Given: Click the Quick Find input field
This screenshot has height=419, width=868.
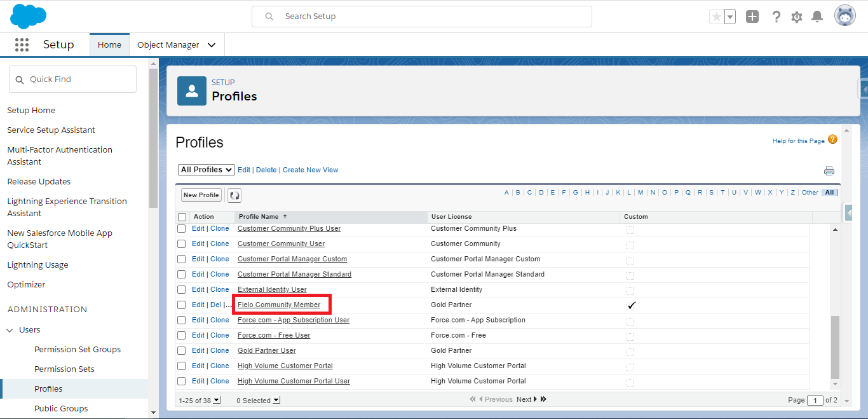Looking at the screenshot, I should [72, 79].
